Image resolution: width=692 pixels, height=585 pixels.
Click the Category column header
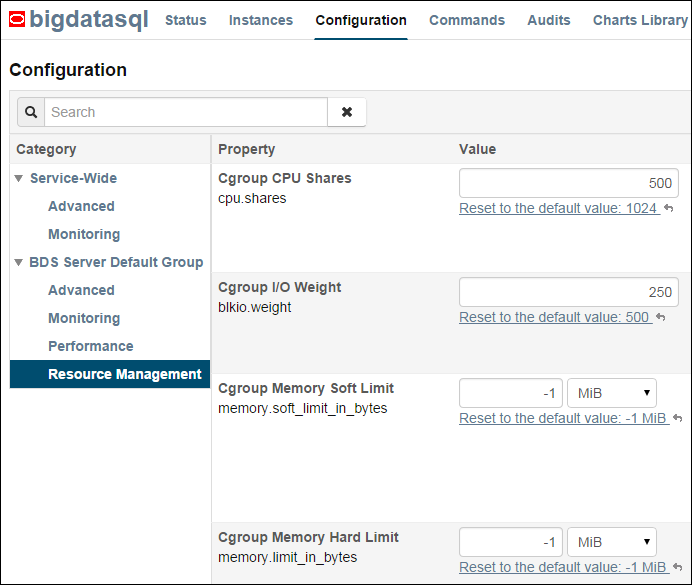[46, 149]
